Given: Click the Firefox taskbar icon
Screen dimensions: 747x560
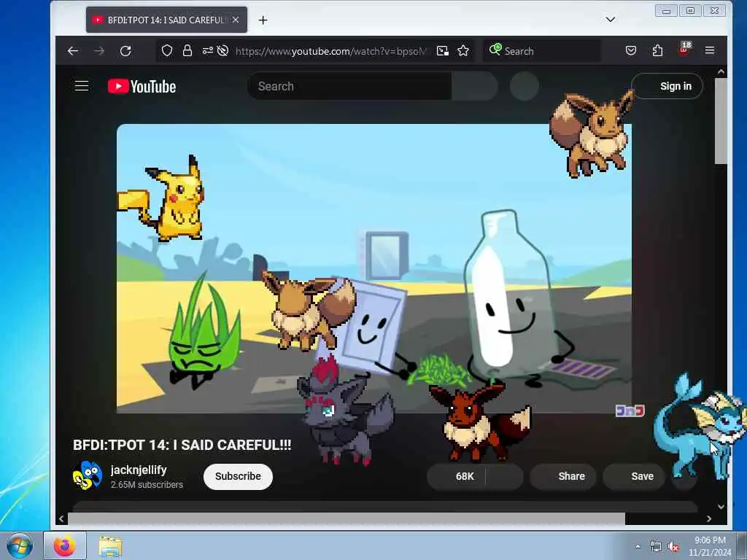Looking at the screenshot, I should point(65,545).
